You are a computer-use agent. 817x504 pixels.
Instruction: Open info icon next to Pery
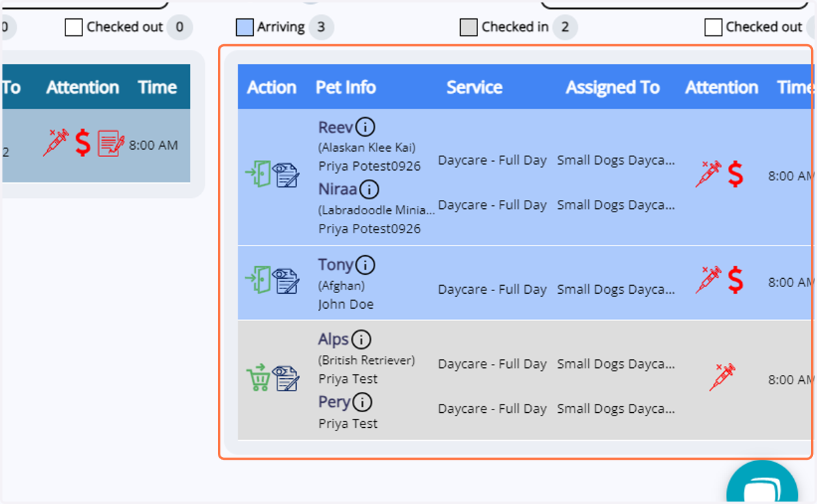[x=362, y=402]
